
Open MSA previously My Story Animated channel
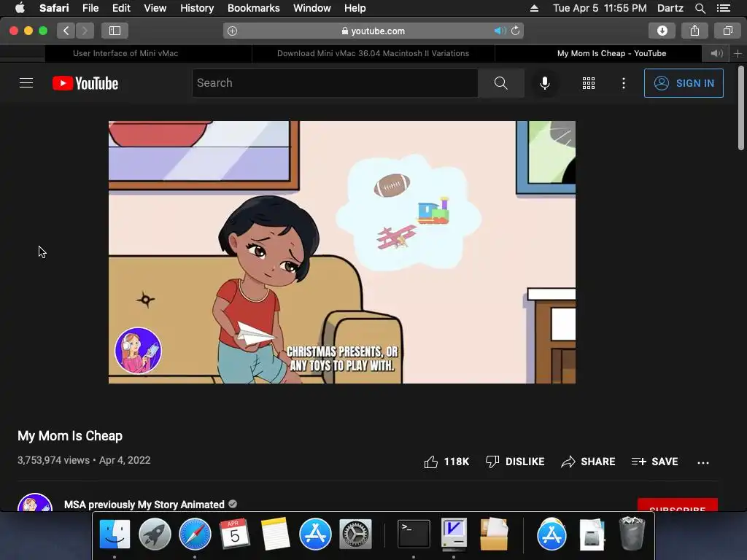coord(144,505)
